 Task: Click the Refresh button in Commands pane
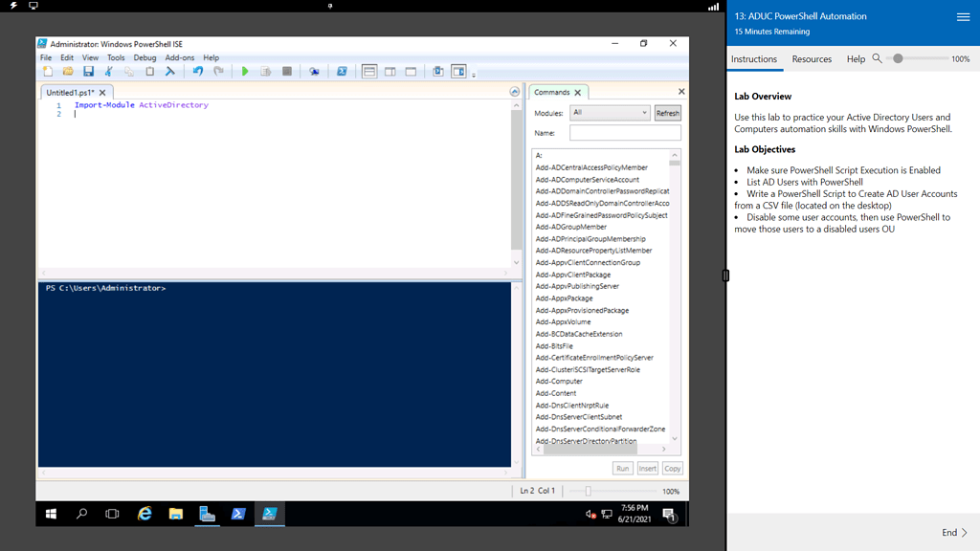667,112
